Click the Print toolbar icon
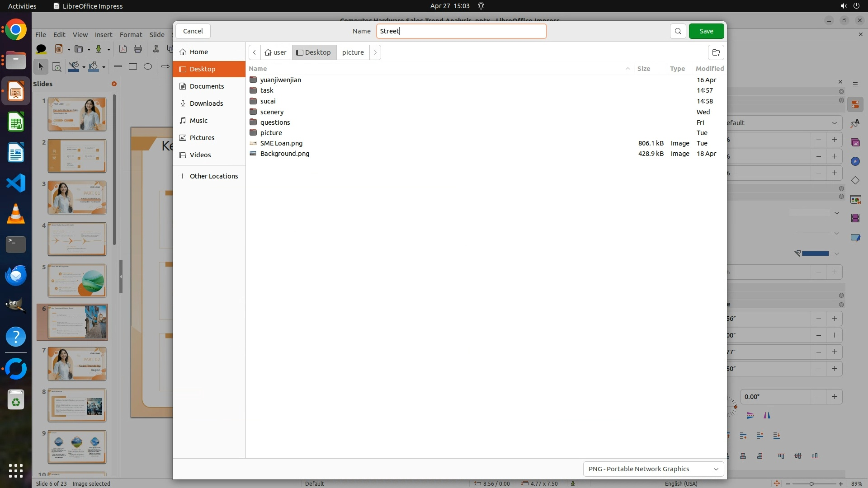Viewport: 868px width, 488px height. (138, 49)
